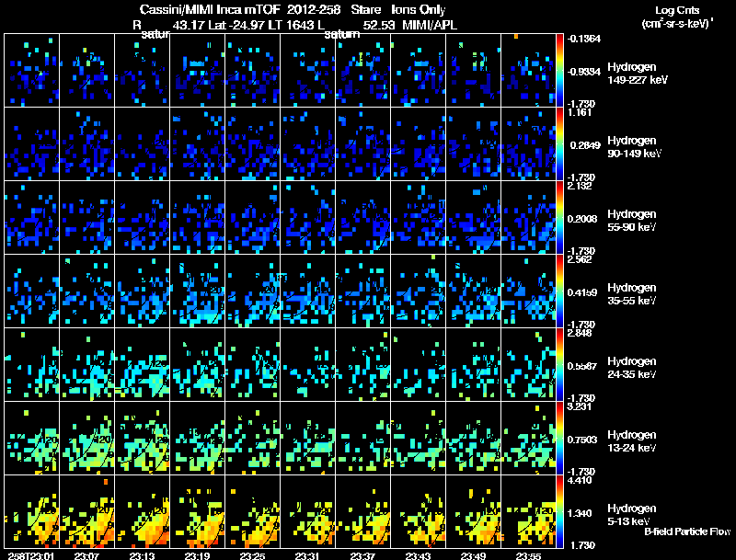Click the Hydrogen 149-227 keV color bar

coord(559,71)
